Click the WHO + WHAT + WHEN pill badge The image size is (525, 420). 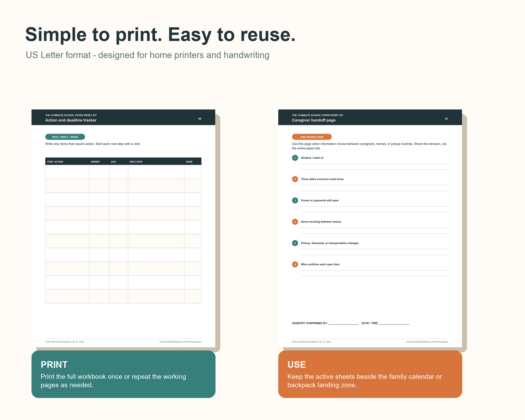65,137
